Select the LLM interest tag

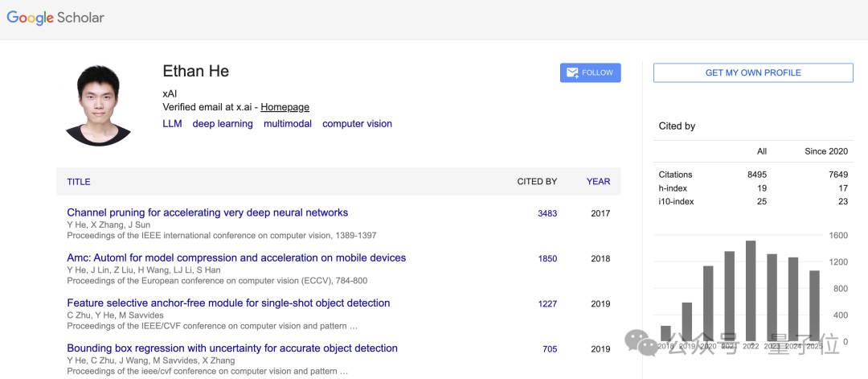[172, 124]
